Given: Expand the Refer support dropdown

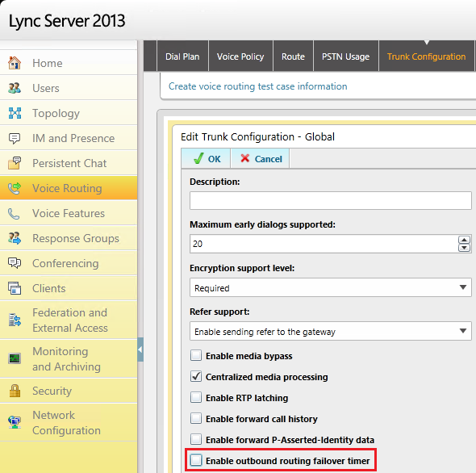Looking at the screenshot, I should [x=331, y=331].
